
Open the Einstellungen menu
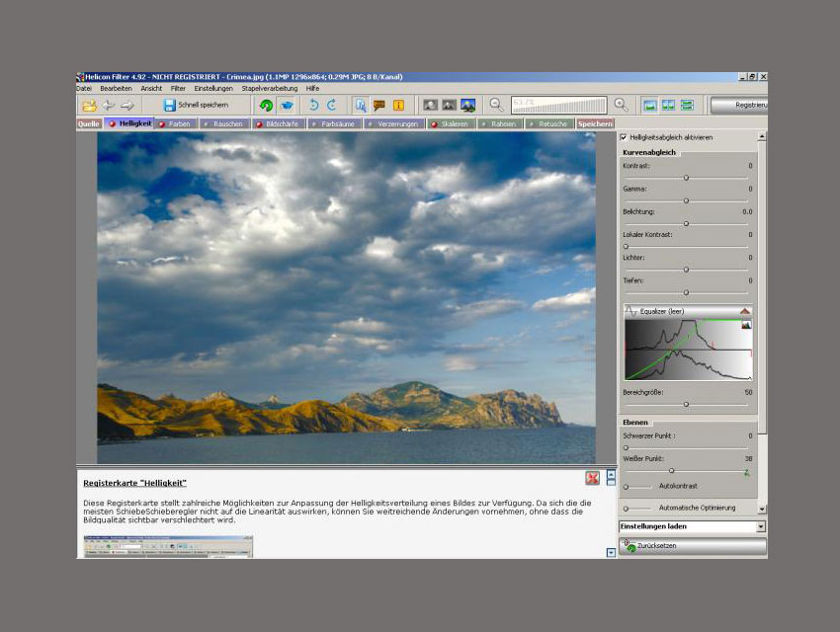click(x=213, y=89)
